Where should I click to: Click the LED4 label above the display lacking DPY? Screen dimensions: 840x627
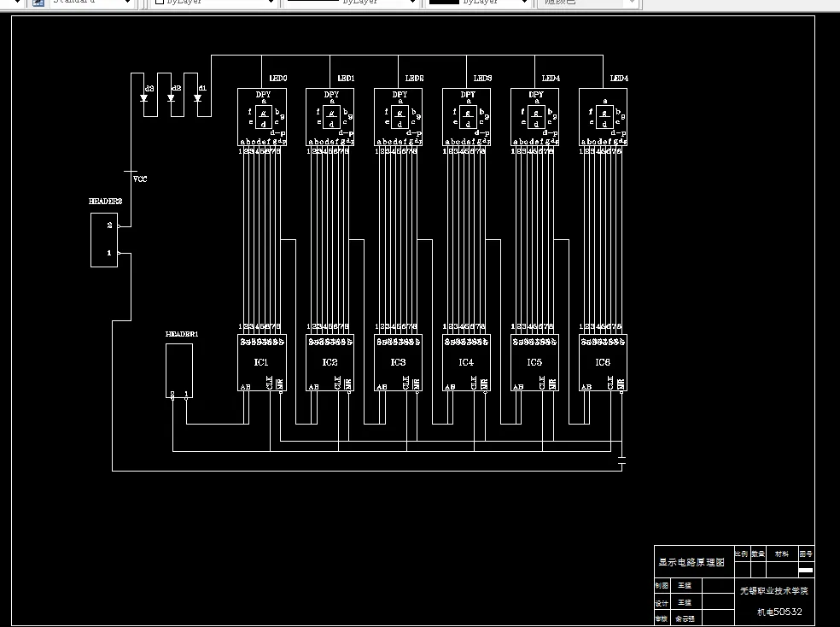pos(619,79)
